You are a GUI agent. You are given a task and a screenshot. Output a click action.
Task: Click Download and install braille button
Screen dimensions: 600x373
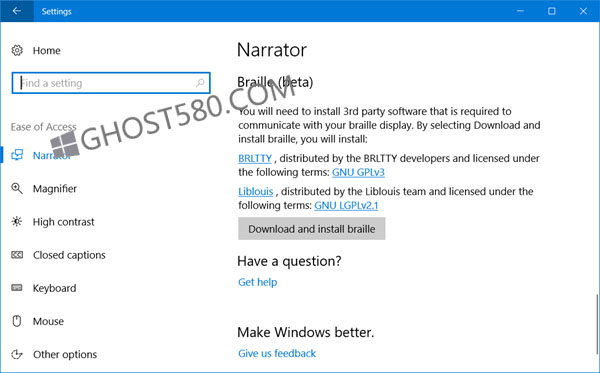click(311, 229)
